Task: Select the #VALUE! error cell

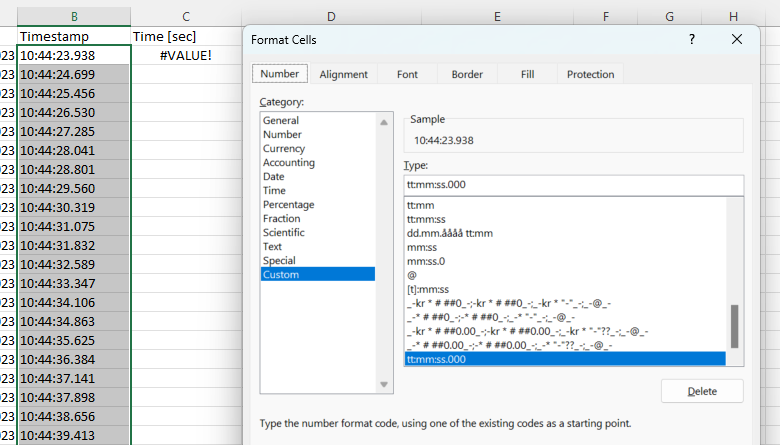Action: coord(186,55)
